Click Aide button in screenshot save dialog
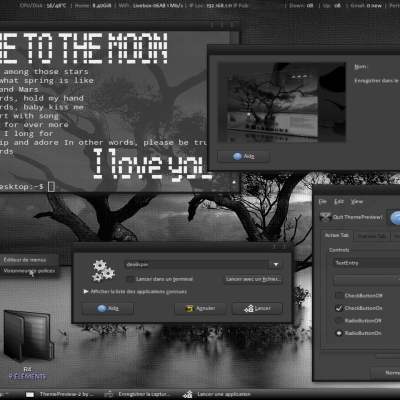 (x=243, y=156)
